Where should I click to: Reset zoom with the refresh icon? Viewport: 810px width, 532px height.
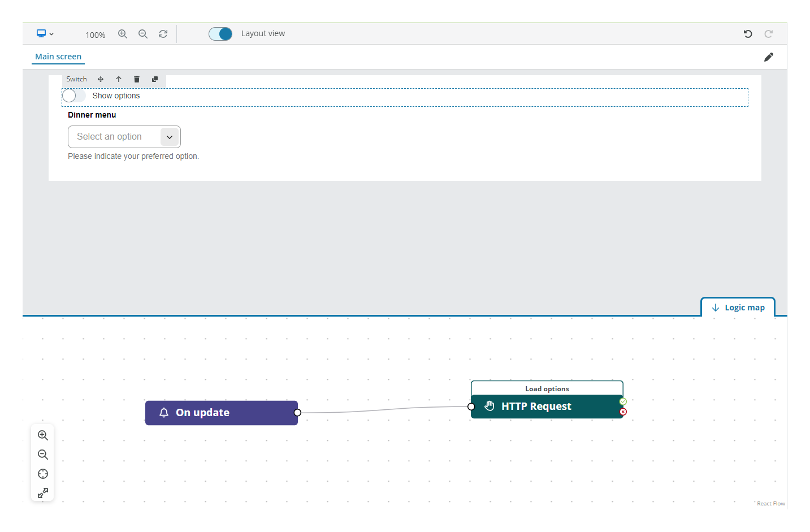point(163,34)
